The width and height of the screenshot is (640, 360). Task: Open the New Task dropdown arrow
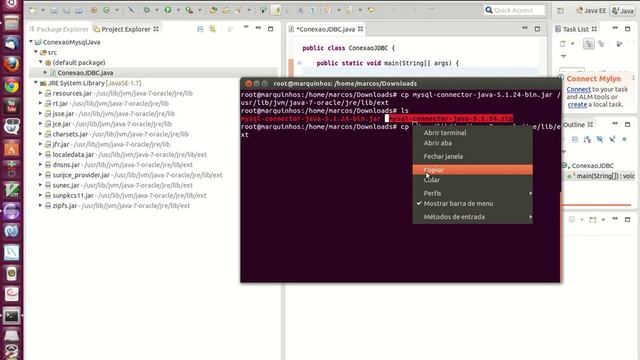(x=572, y=44)
